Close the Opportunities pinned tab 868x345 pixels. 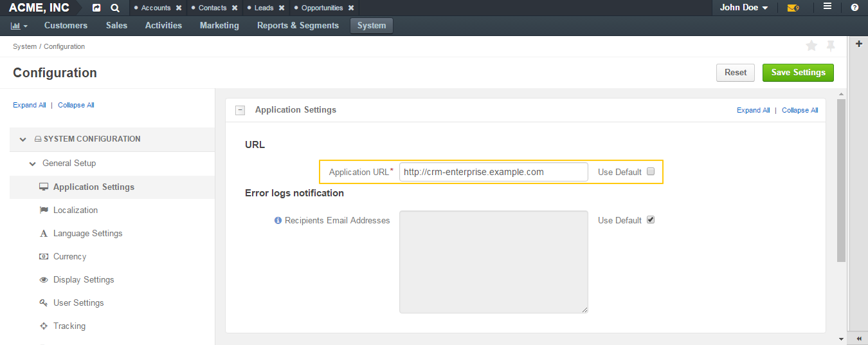351,8
